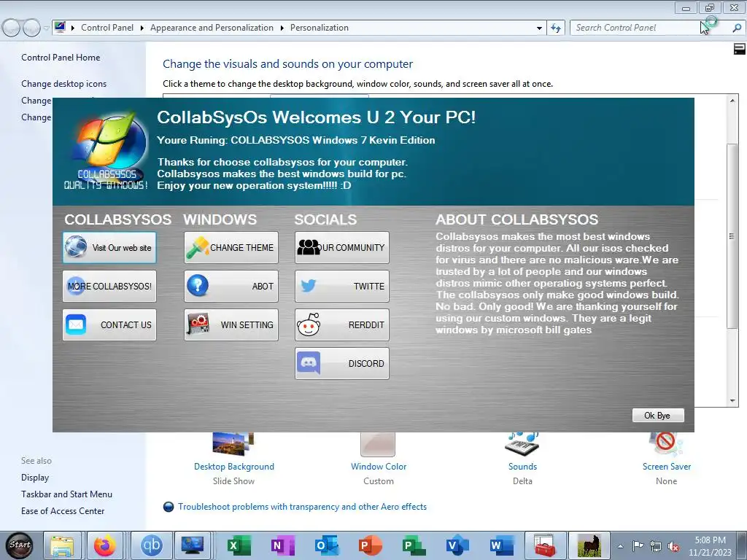Open OUR COMMUNITY button
Screen dimensions: 747x560
342,248
